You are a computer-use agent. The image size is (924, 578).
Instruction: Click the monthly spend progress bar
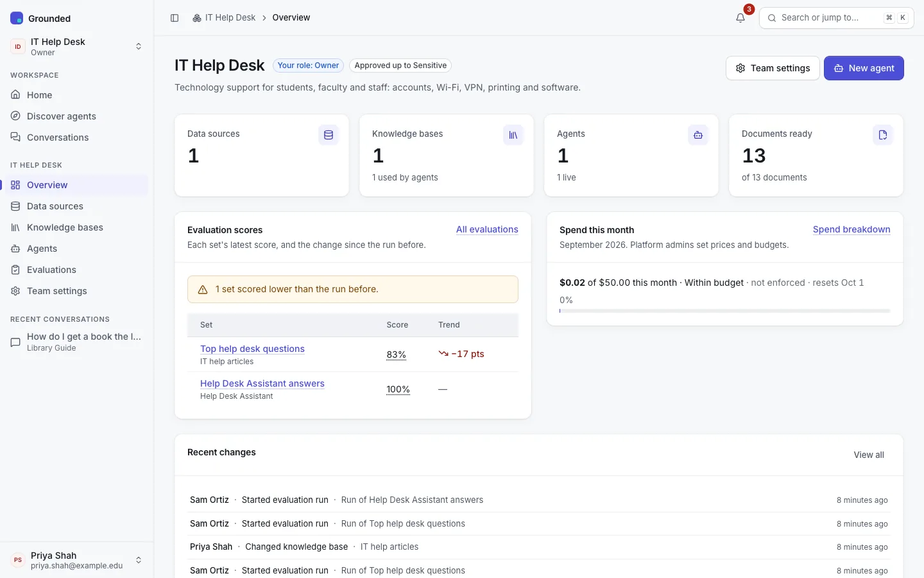point(725,311)
